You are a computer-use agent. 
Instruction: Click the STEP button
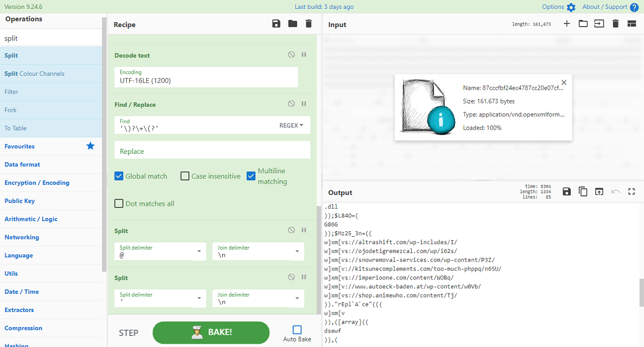pyautogui.click(x=129, y=333)
